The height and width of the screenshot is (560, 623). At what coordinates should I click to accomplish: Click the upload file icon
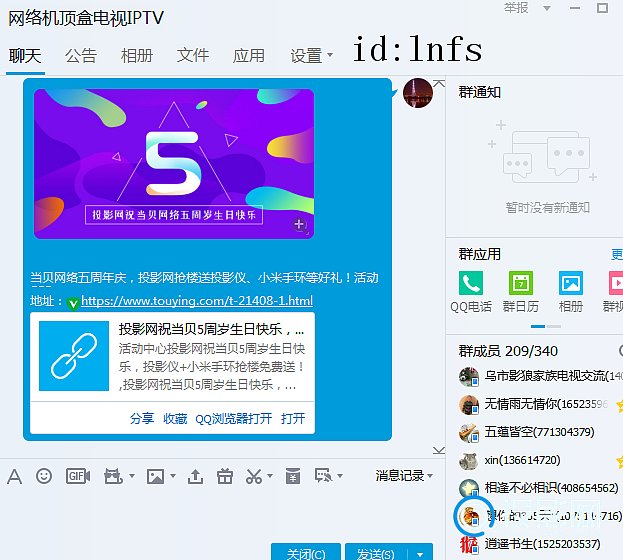tap(196, 476)
